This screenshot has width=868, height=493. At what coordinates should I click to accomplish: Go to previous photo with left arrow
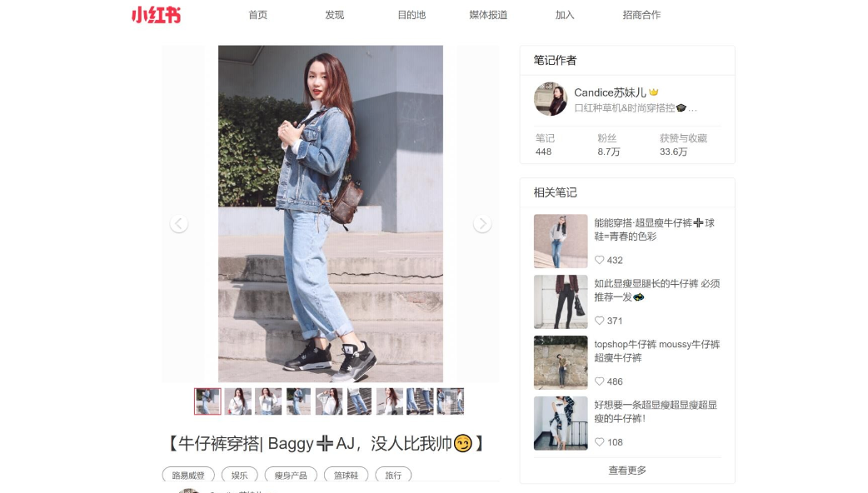click(x=179, y=223)
